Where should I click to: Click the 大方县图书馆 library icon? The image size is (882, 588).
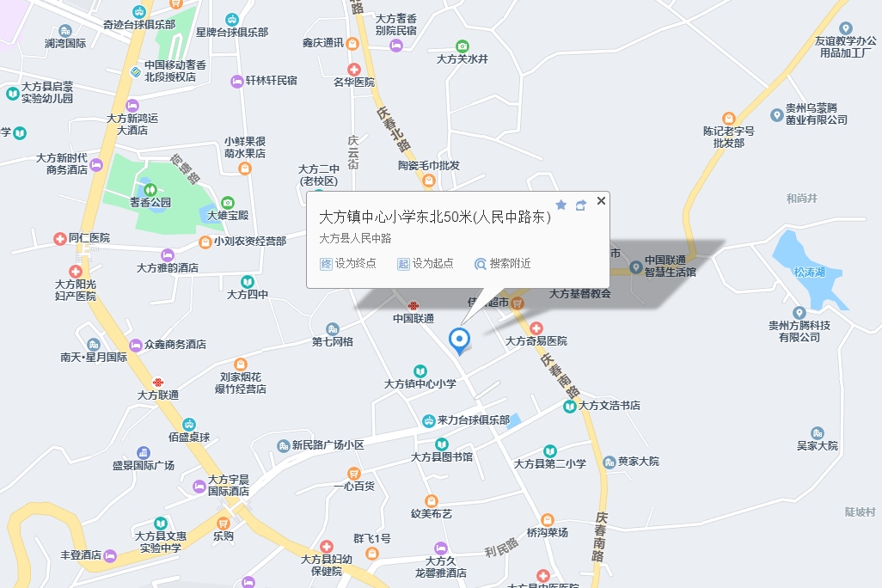442,444
